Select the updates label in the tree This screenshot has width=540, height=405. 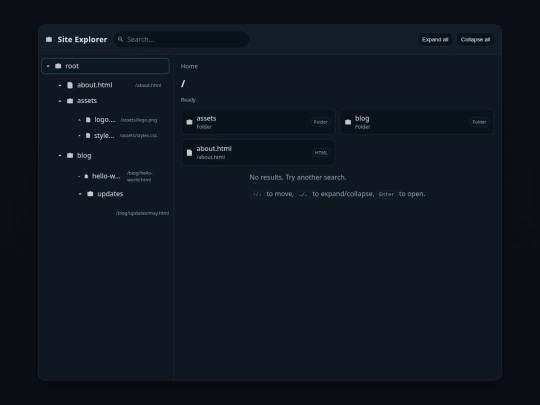(110, 194)
